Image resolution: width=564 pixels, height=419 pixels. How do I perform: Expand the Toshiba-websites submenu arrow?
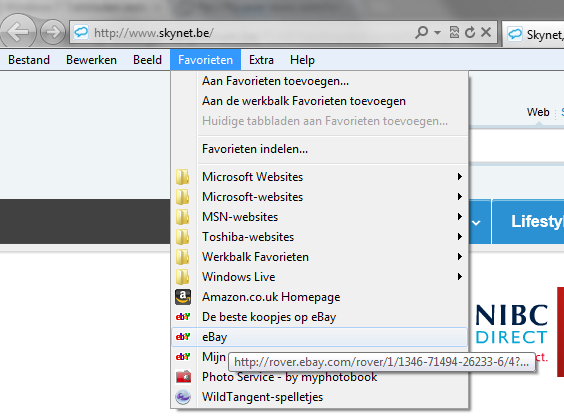click(459, 237)
